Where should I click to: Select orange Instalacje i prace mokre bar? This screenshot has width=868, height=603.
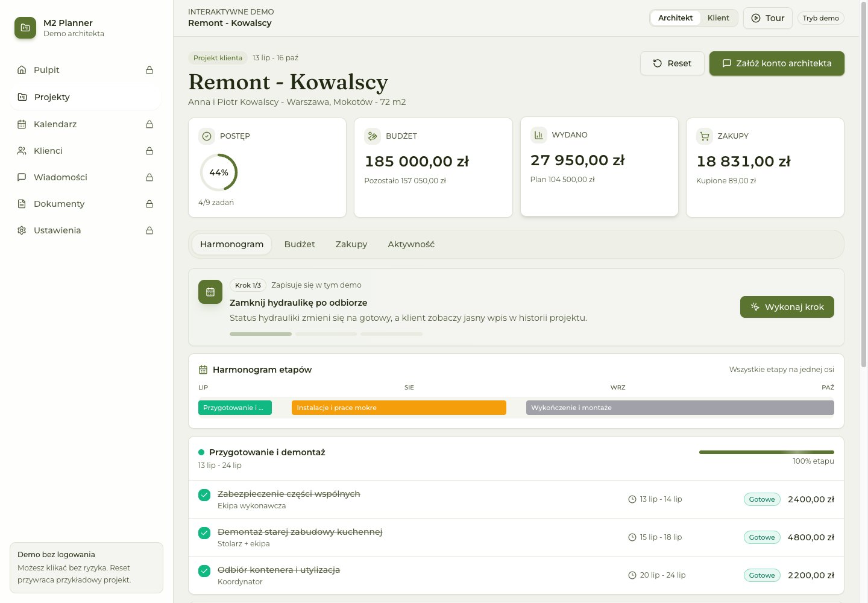coord(399,408)
